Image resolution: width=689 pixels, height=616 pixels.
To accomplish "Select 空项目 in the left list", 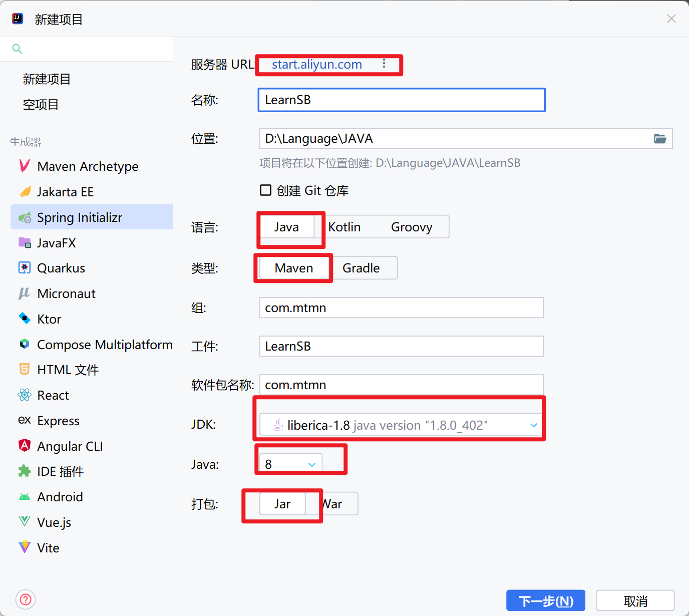I will tap(41, 105).
